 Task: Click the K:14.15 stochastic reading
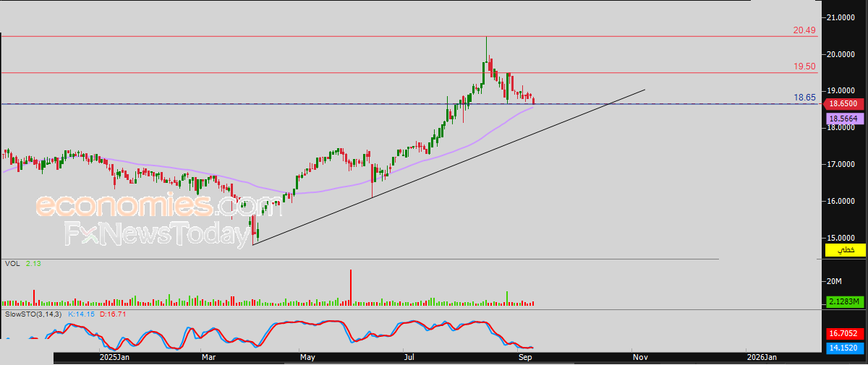point(82,315)
